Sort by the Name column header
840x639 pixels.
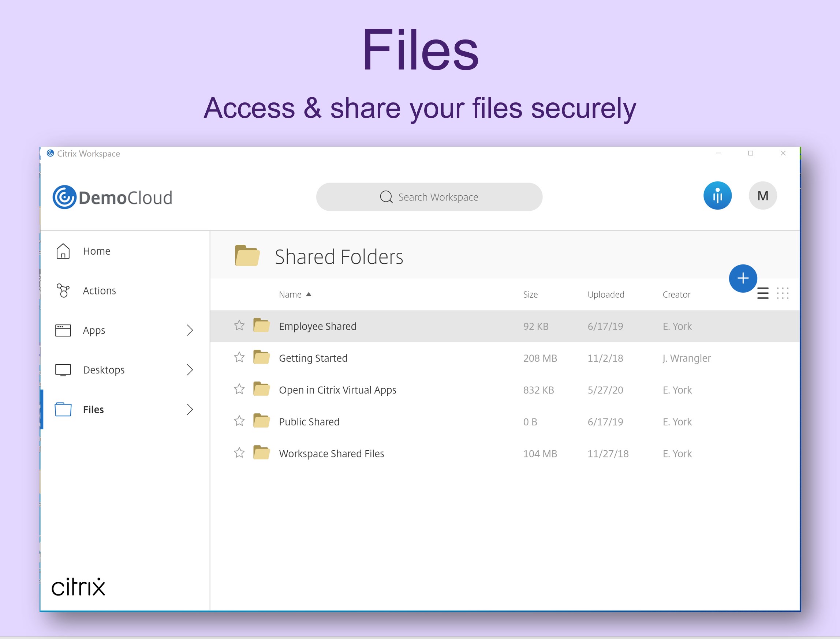[290, 294]
